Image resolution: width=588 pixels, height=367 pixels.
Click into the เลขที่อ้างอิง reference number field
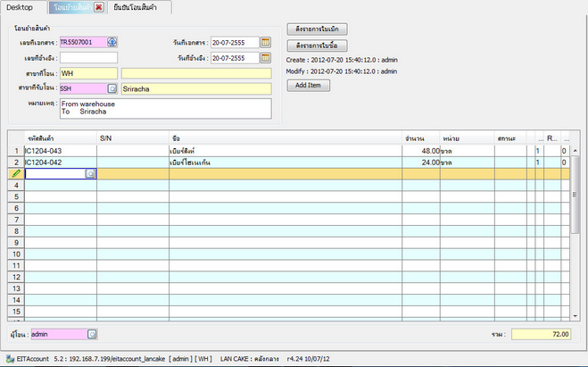coord(88,58)
